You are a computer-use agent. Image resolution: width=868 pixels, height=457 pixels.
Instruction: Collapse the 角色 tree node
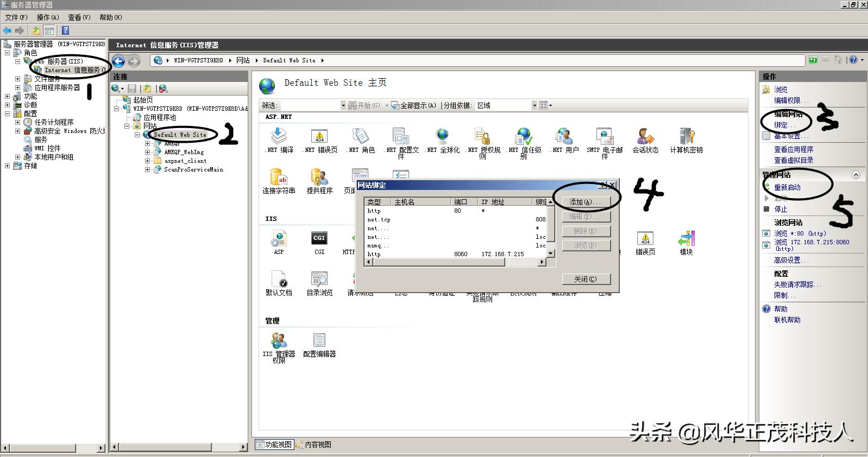(7, 53)
